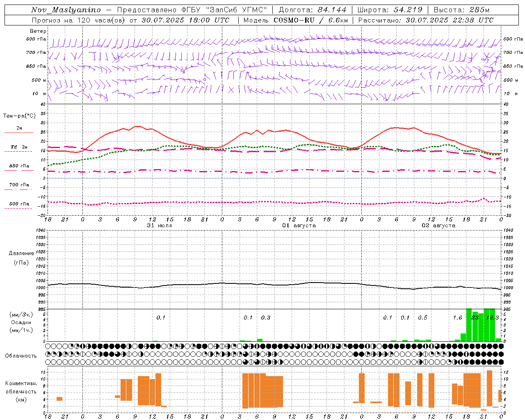Click the Осадки precipitation panel label
The height and width of the screenshot is (420, 525).
(21, 322)
